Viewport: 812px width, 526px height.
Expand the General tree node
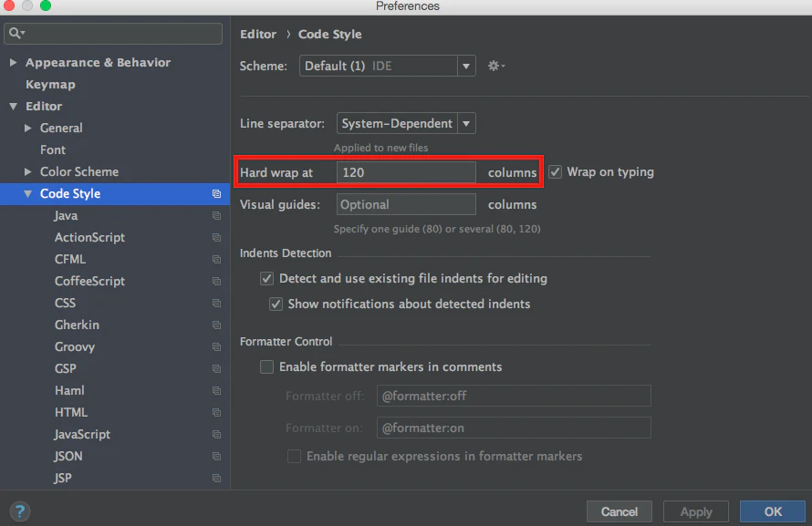pos(28,128)
